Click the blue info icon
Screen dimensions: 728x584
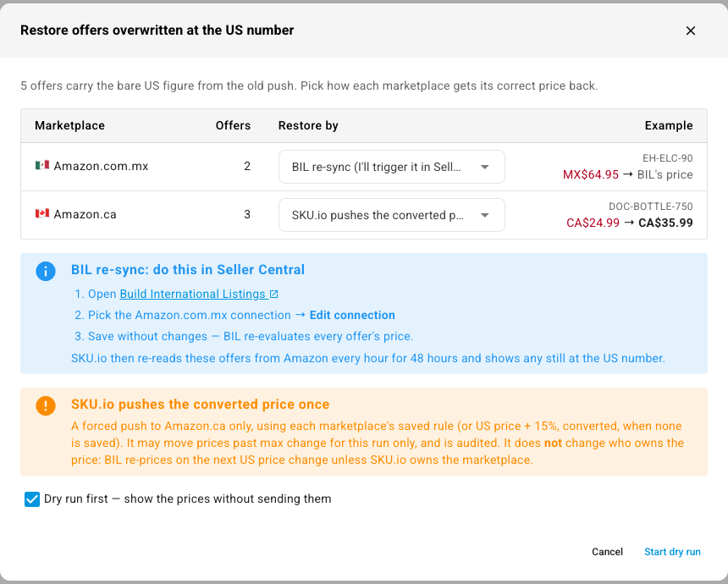[x=46, y=271]
